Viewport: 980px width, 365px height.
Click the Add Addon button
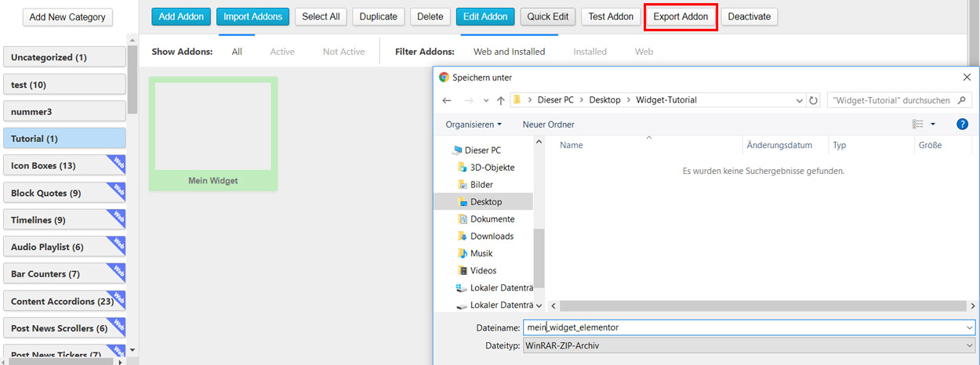[181, 16]
